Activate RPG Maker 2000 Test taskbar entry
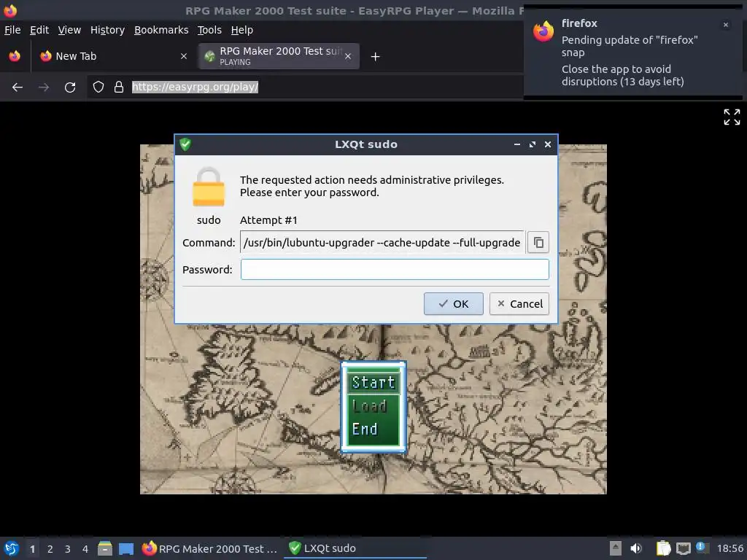The height and width of the screenshot is (560, 747). coord(210,548)
